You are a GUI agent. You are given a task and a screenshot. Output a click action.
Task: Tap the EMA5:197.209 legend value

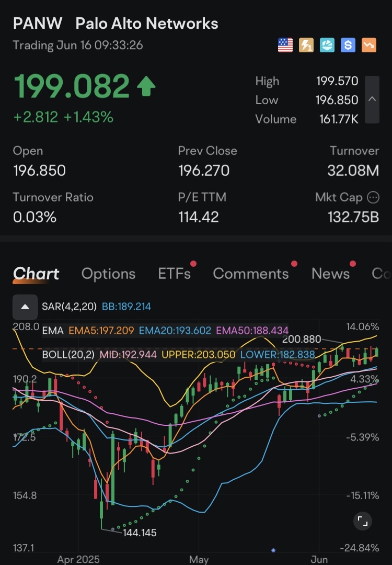[x=101, y=331]
